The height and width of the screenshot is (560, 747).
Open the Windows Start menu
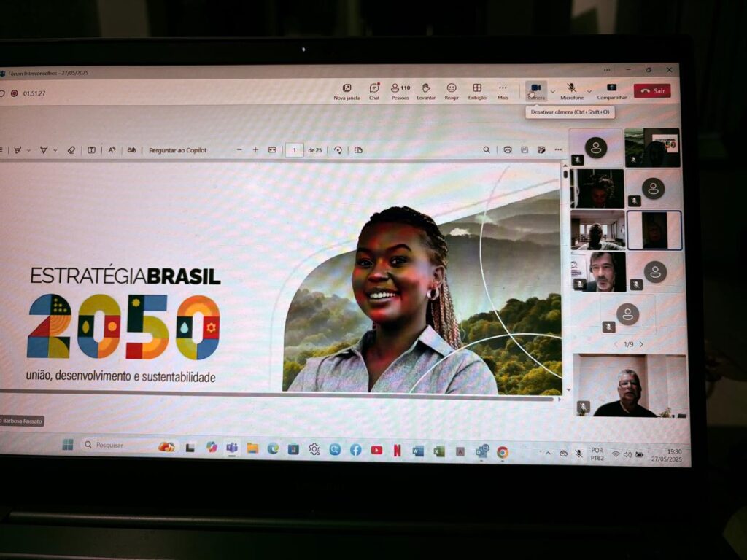pyautogui.click(x=68, y=444)
